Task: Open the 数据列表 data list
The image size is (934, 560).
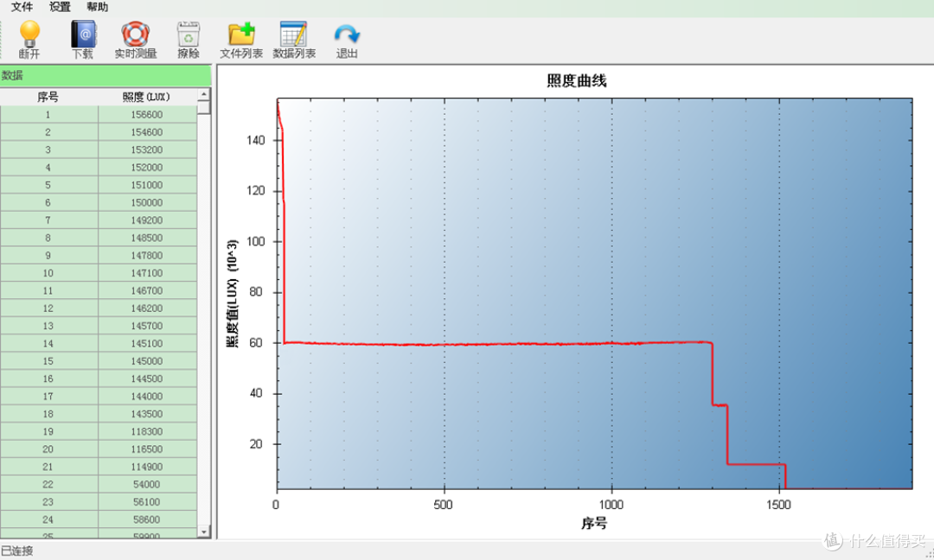Action: [294, 34]
